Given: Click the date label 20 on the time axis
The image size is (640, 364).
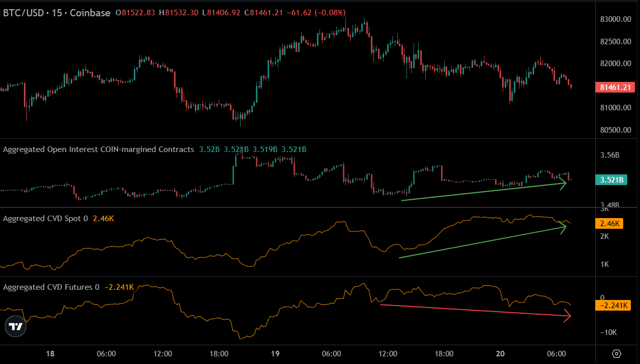Looking at the screenshot, I should pos(500,353).
